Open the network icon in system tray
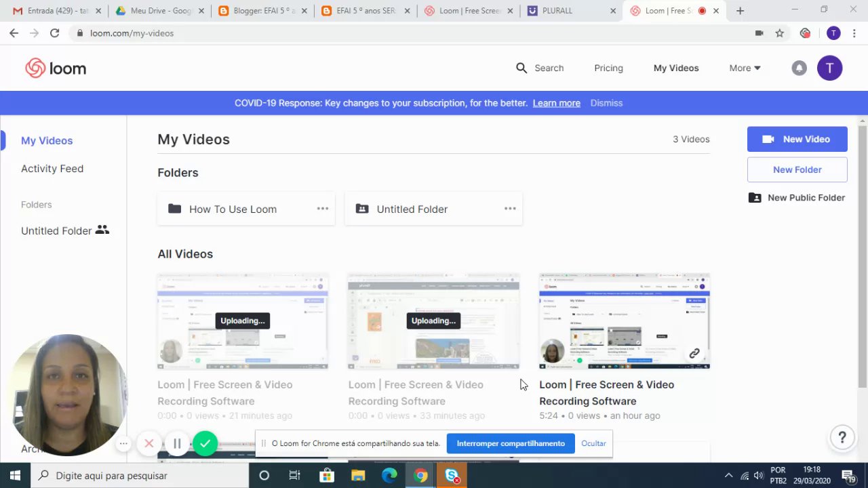The width and height of the screenshot is (868, 488). click(x=744, y=475)
